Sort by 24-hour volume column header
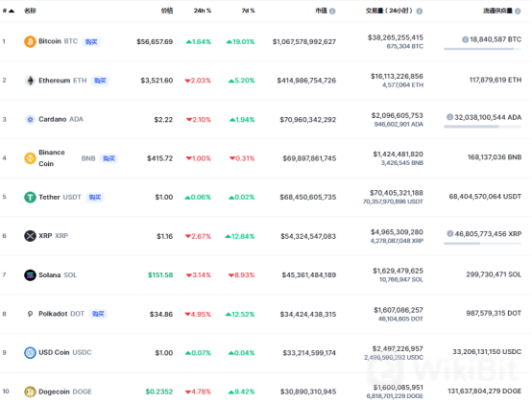Image resolution: width=532 pixels, height=404 pixels. (x=389, y=11)
